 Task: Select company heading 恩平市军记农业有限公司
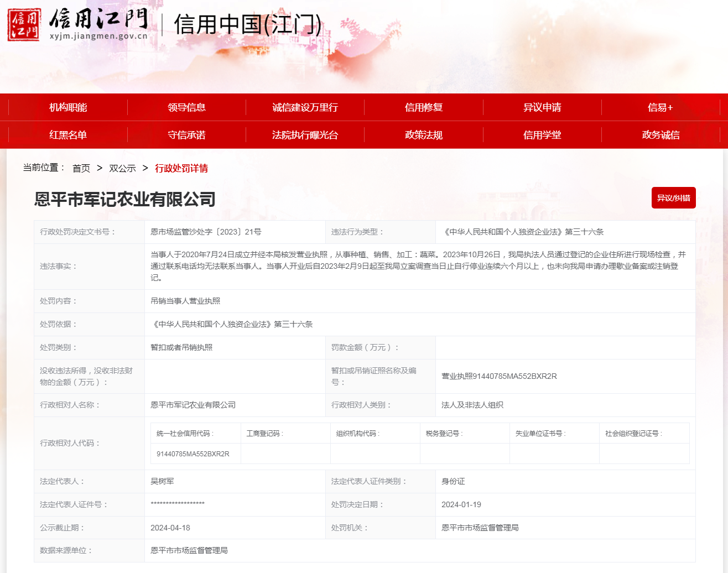pos(125,199)
